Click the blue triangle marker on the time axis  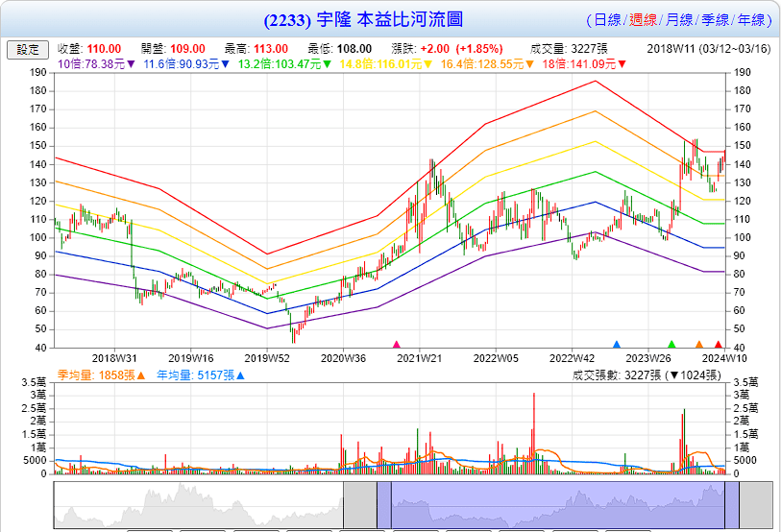coord(617,344)
